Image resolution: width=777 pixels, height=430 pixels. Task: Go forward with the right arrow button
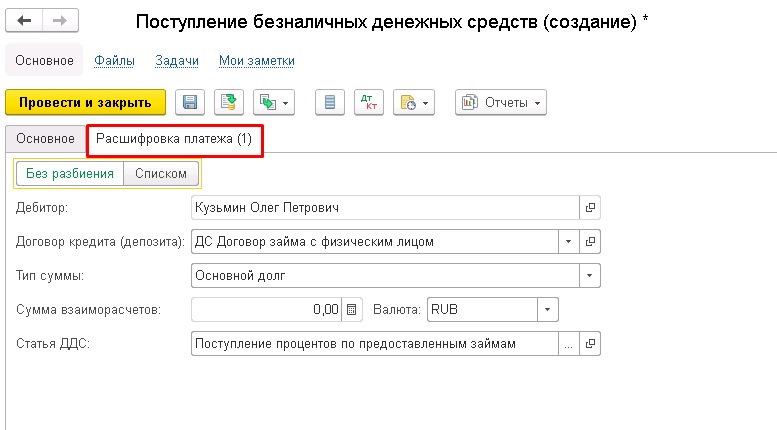[x=60, y=21]
